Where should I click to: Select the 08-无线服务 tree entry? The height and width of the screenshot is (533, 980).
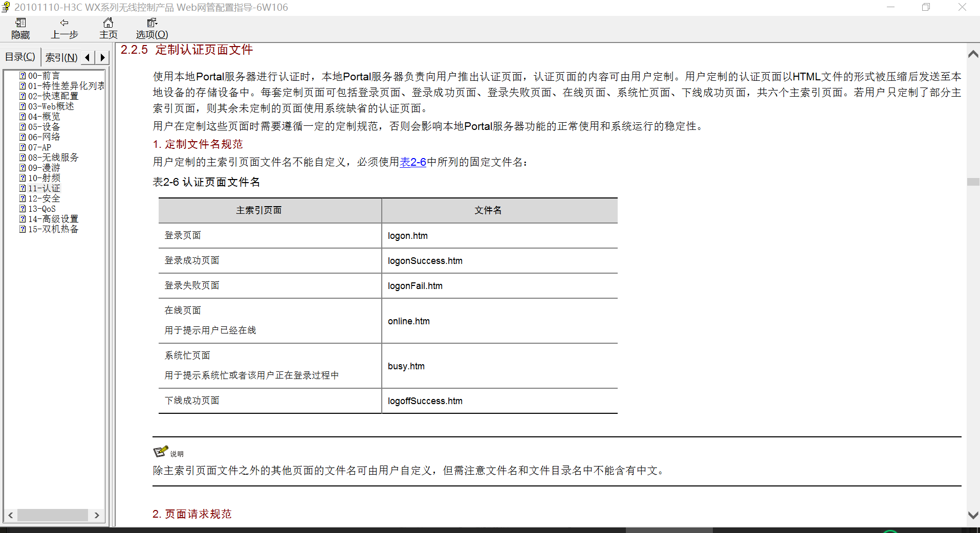[x=53, y=157]
